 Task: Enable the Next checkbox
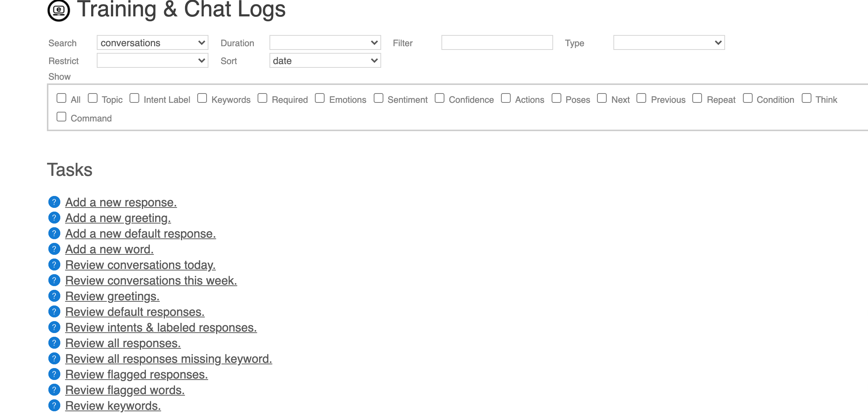pyautogui.click(x=602, y=98)
